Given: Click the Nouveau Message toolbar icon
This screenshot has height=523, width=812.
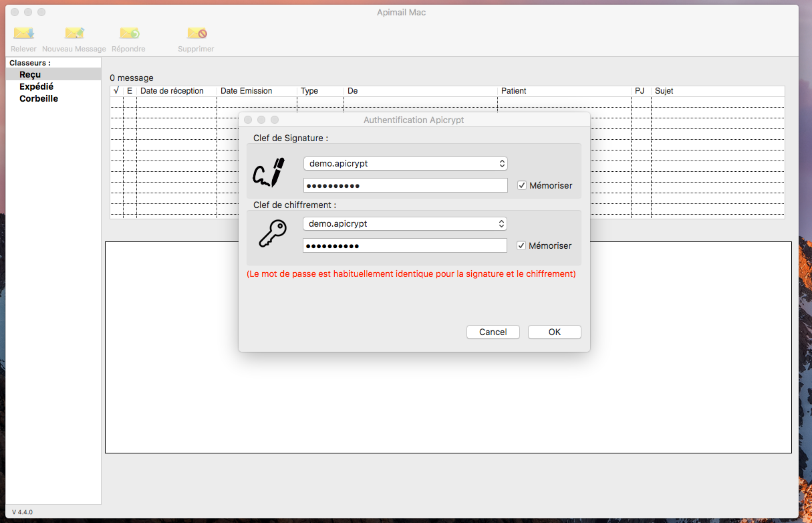Looking at the screenshot, I should pyautogui.click(x=74, y=33).
